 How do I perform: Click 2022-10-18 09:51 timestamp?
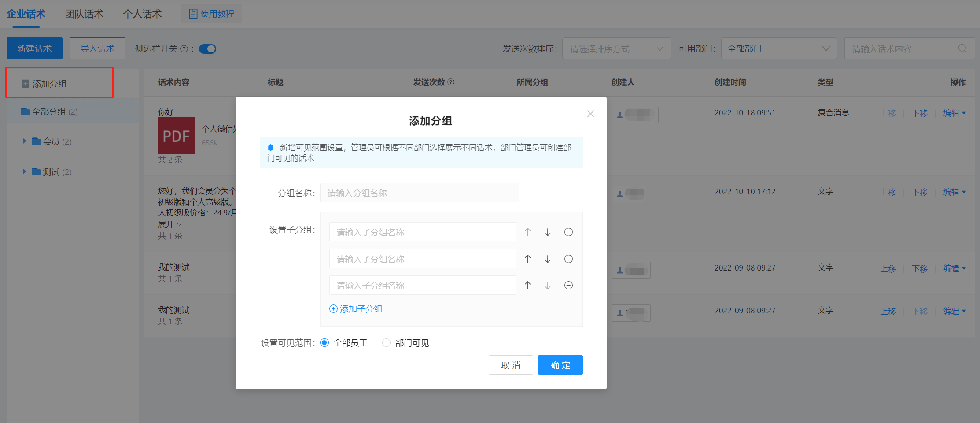point(745,112)
